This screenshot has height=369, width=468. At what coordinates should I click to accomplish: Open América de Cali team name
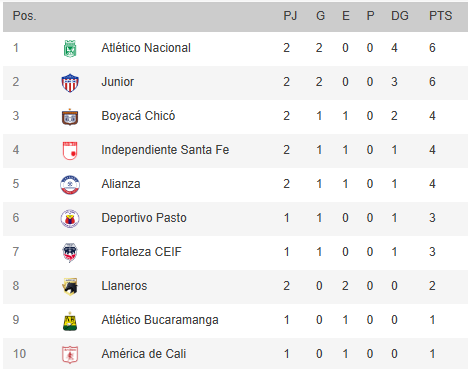point(144,354)
